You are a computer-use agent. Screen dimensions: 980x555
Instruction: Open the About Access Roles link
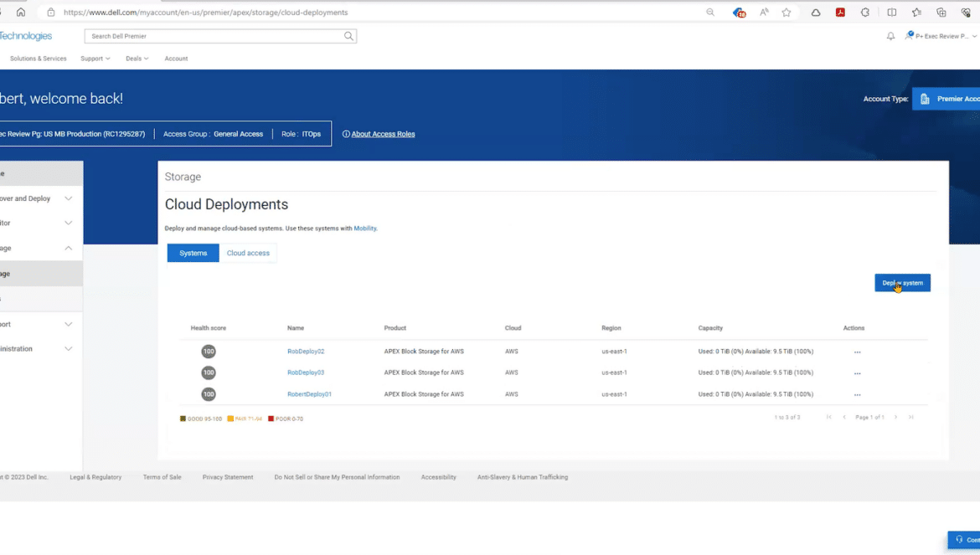(x=383, y=134)
